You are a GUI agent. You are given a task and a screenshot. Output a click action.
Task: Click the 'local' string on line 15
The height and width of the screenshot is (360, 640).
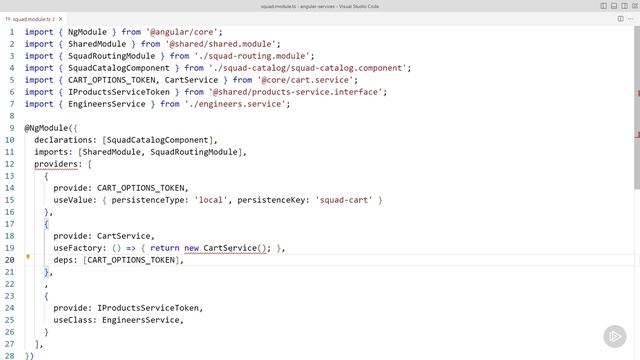[211, 200]
